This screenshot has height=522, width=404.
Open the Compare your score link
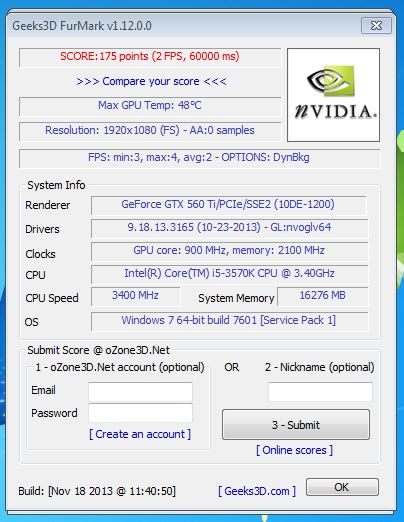pyautogui.click(x=151, y=81)
